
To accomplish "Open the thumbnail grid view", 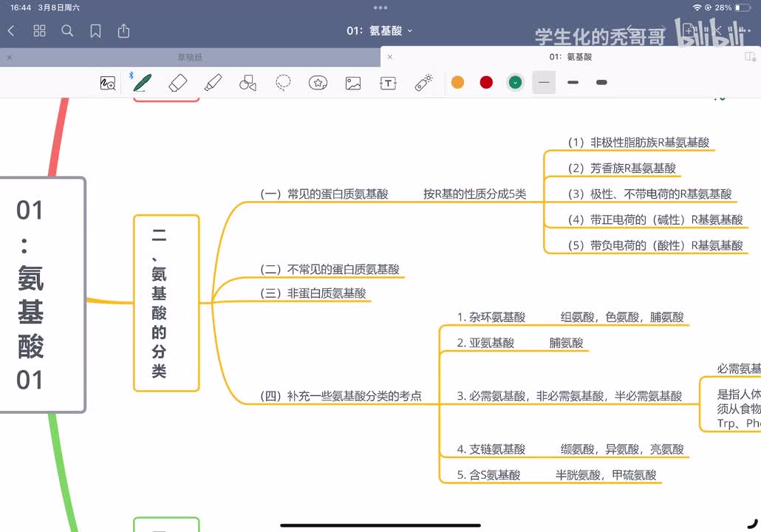I will (x=39, y=31).
